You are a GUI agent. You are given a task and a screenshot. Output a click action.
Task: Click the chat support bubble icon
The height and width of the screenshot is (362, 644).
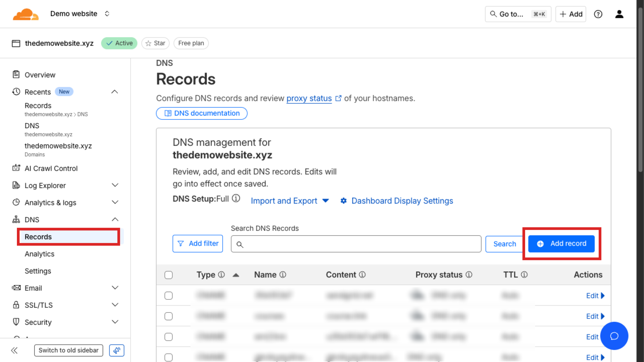(x=614, y=336)
